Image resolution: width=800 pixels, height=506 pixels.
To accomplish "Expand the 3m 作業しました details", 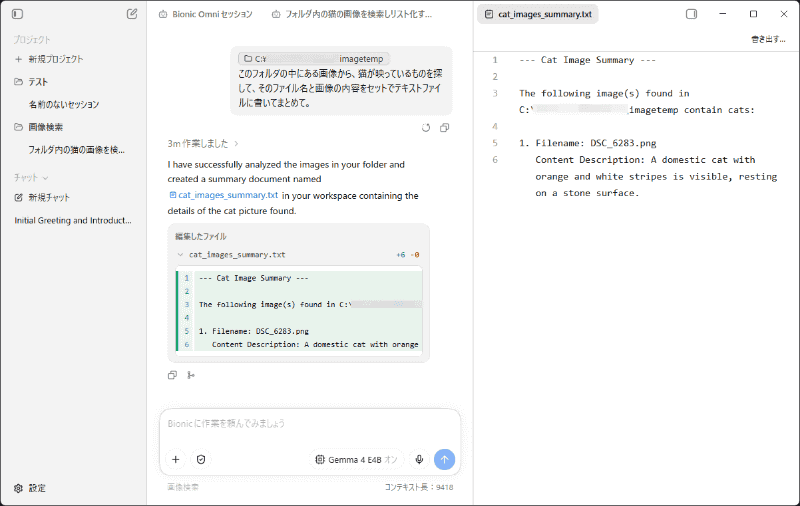I will point(203,144).
